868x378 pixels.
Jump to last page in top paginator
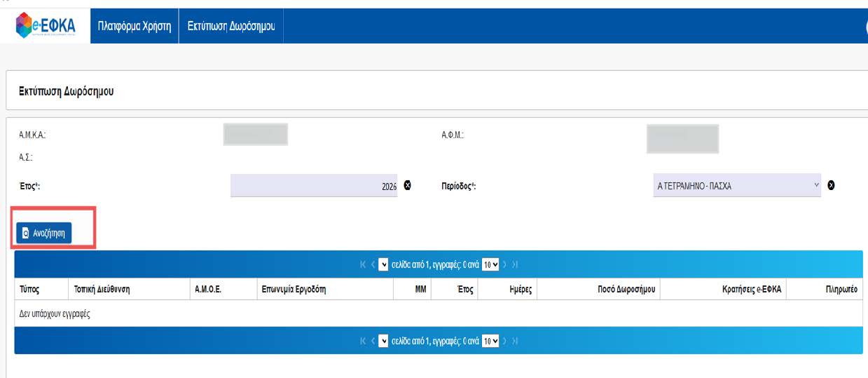point(516,264)
